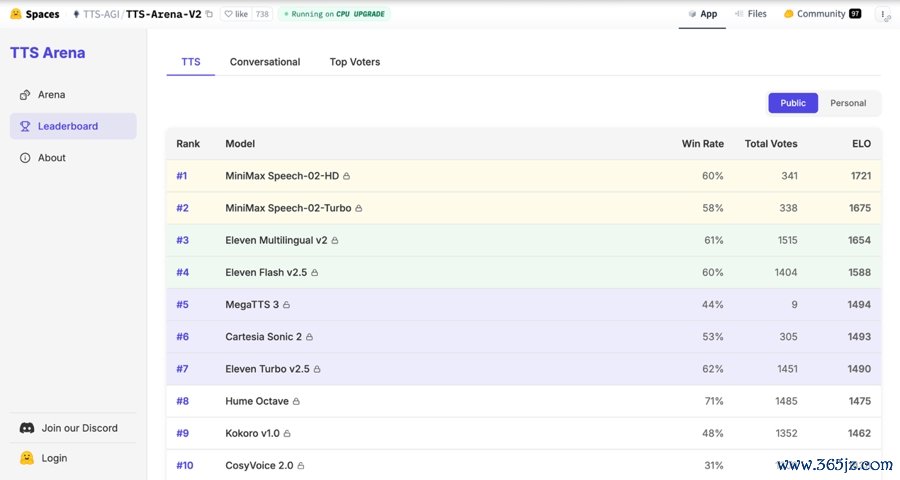The height and width of the screenshot is (480, 900).
Task: Click lock icon next to Kokoro v1.0
Action: point(287,433)
